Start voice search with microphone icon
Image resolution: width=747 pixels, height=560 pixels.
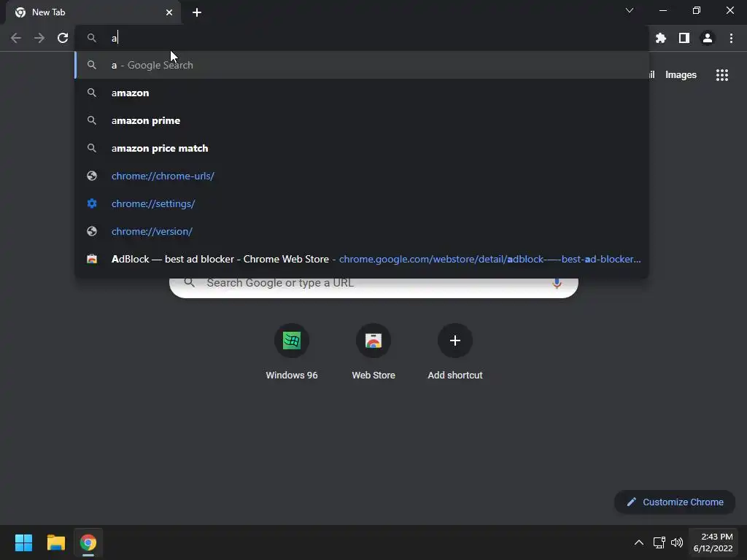click(557, 283)
